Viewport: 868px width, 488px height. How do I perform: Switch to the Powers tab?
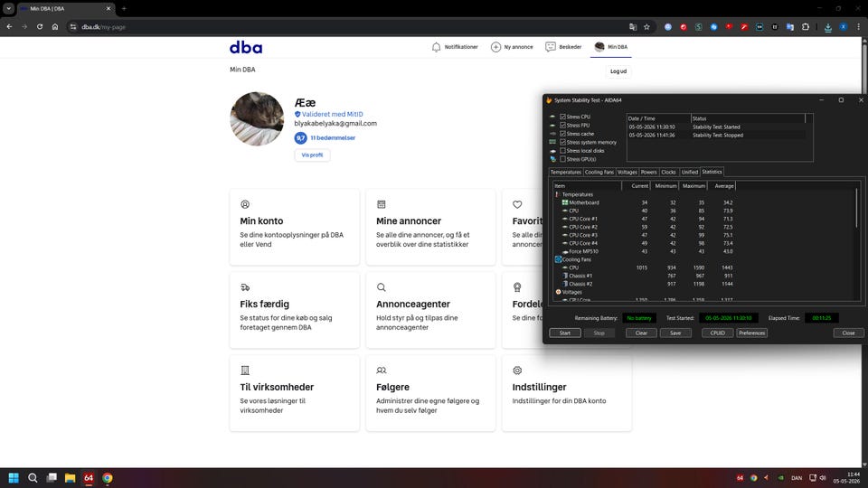649,172
